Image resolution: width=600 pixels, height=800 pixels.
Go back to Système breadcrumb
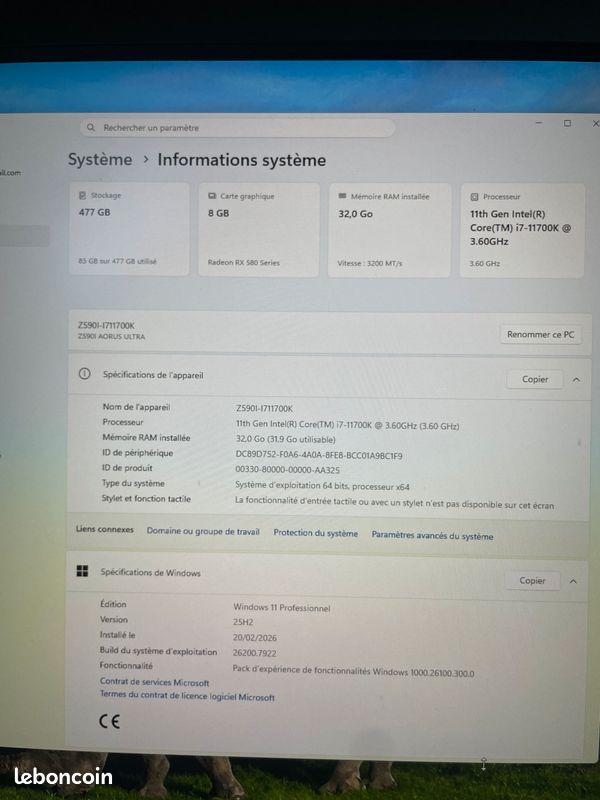click(100, 159)
